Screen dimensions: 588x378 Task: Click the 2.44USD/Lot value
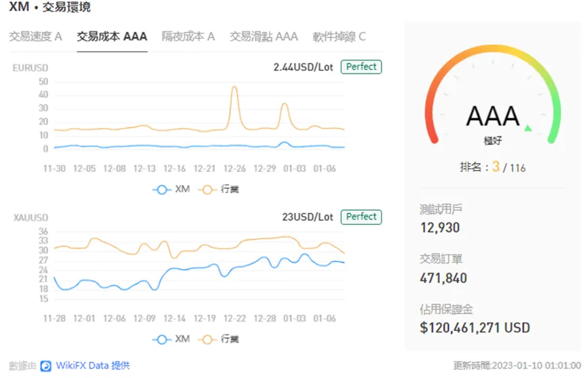303,67
